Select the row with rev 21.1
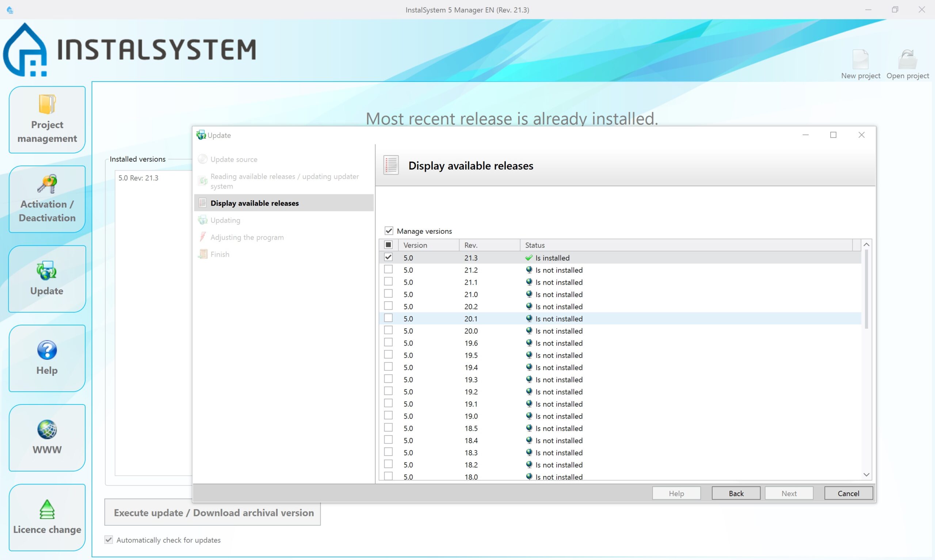This screenshot has height=560, width=935. coord(620,282)
